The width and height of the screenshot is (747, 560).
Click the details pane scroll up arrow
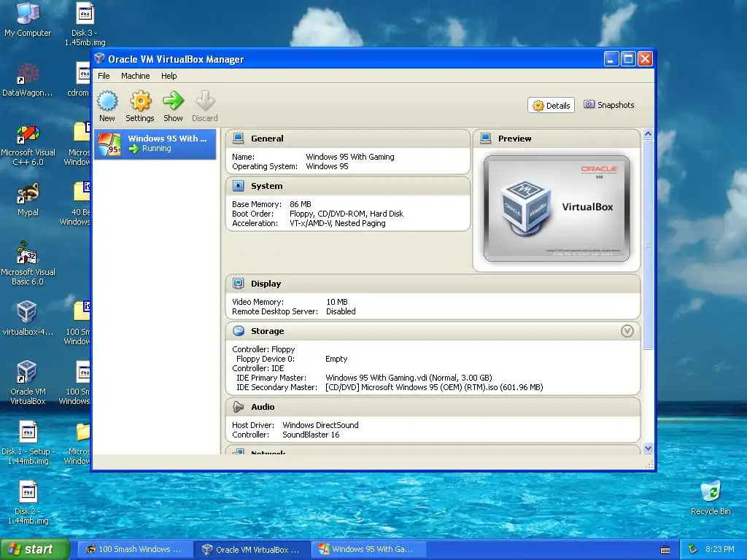pos(648,134)
